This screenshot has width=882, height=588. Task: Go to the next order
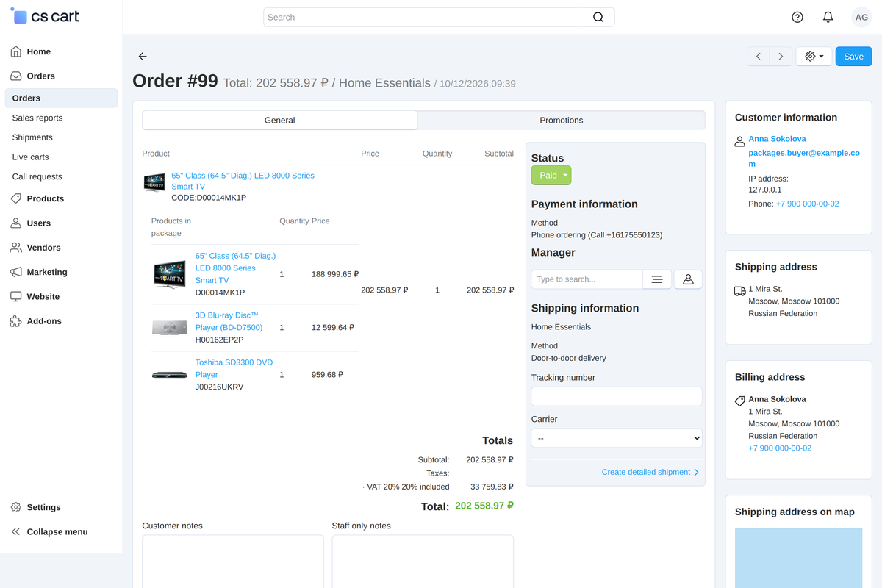click(x=781, y=57)
